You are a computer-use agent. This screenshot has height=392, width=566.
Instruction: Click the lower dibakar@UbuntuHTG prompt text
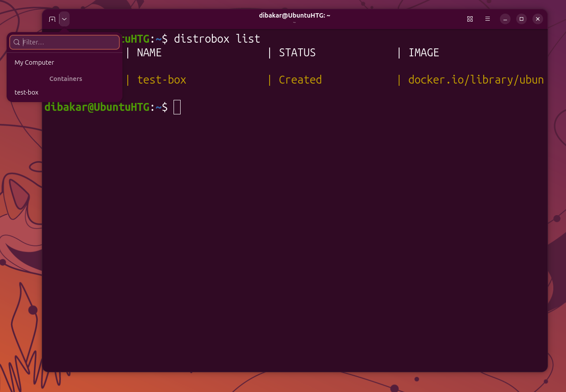(97, 107)
